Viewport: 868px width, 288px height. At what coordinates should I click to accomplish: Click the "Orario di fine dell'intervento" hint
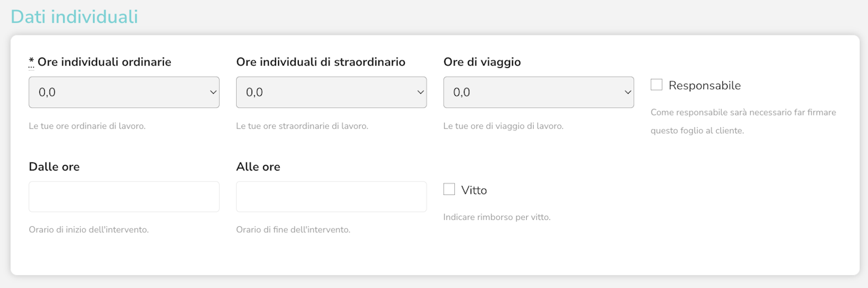[293, 230]
